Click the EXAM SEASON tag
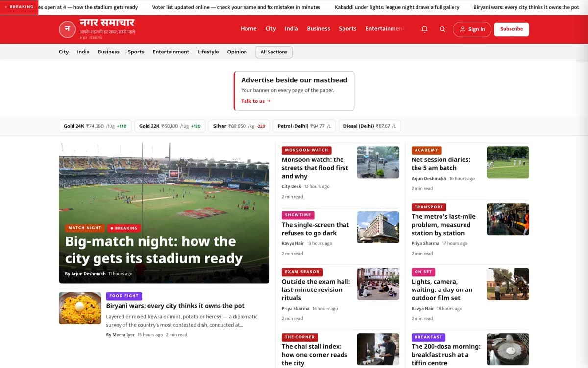588x368 pixels. 302,272
